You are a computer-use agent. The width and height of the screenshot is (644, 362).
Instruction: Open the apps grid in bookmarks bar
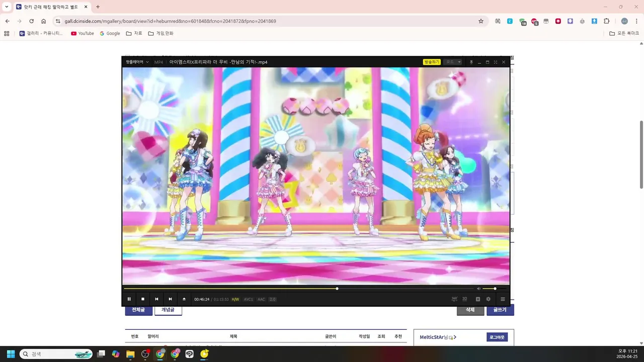click(7, 33)
